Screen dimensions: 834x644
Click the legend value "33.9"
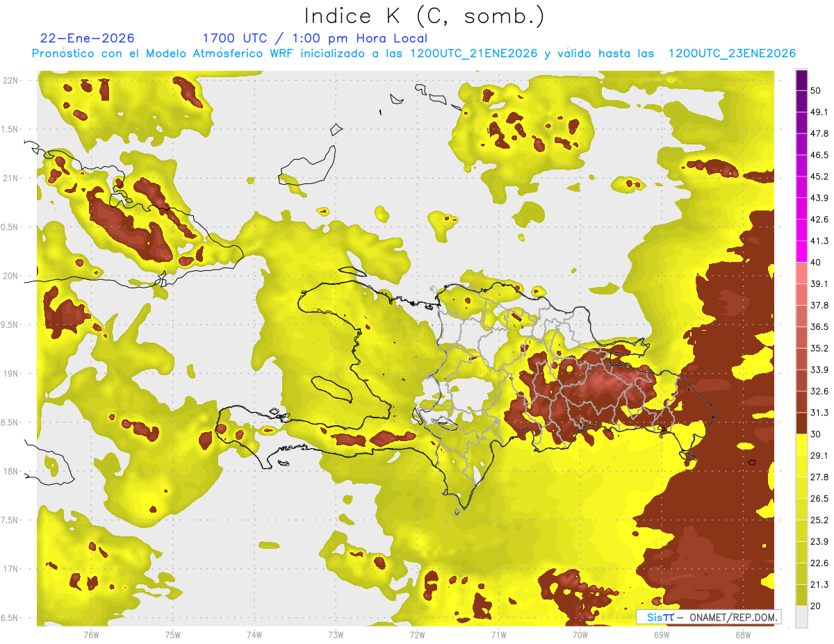[x=819, y=370]
